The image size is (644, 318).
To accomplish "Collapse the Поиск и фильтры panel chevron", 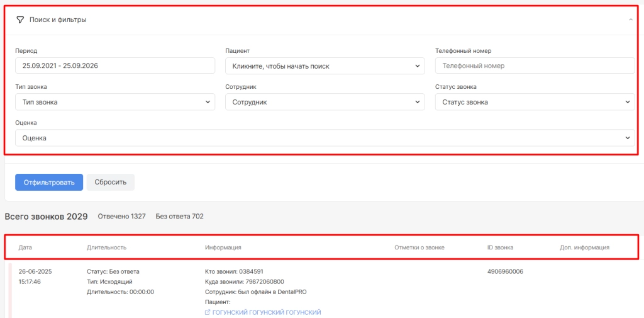I will click(631, 20).
